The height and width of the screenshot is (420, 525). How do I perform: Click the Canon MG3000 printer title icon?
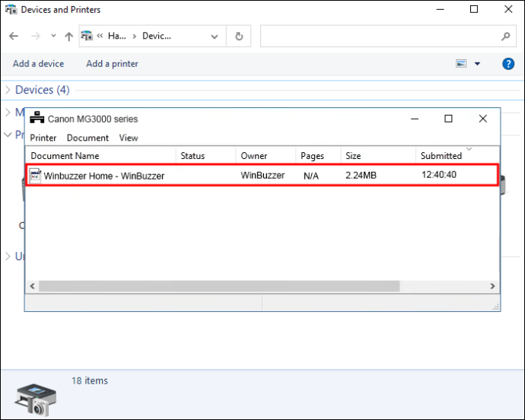click(37, 118)
